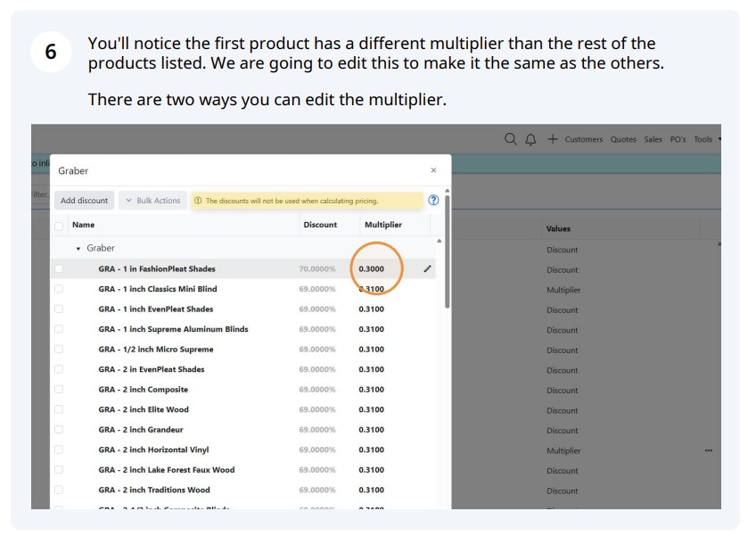
Task: Check GRA - 2 inch Grandeur row
Action: [59, 429]
